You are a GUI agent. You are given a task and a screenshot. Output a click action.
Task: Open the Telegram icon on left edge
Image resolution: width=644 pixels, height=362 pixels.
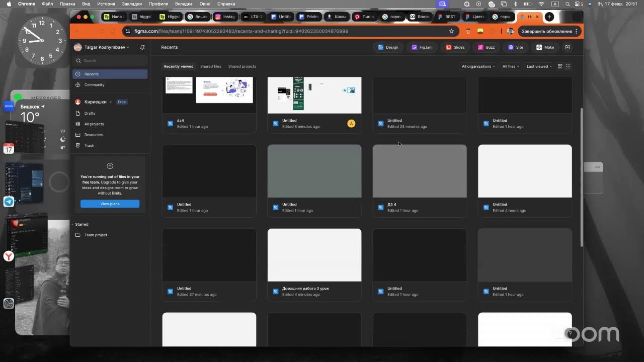click(9, 202)
